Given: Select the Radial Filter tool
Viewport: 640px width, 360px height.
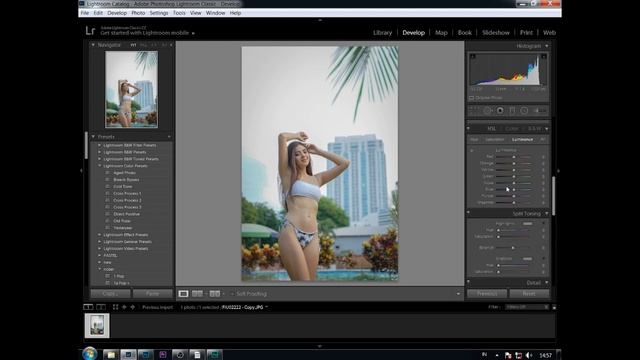Looking at the screenshot, I should click(x=524, y=111).
